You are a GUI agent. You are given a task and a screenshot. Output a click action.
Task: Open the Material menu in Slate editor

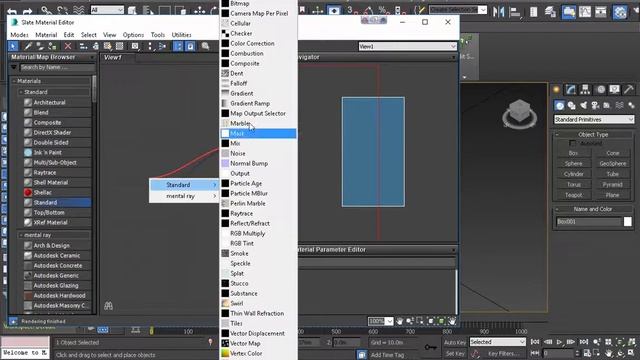click(46, 35)
